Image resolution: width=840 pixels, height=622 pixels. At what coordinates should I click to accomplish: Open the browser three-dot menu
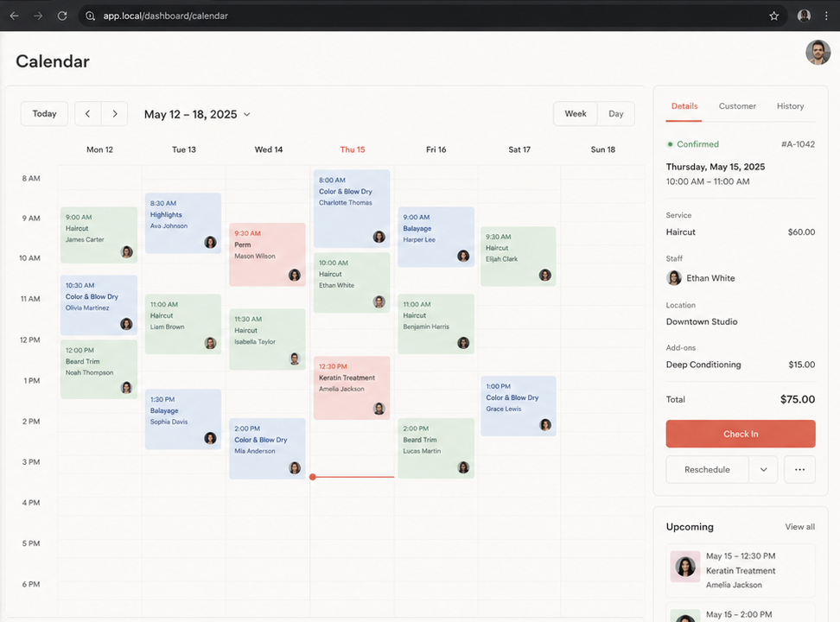pyautogui.click(x=827, y=16)
